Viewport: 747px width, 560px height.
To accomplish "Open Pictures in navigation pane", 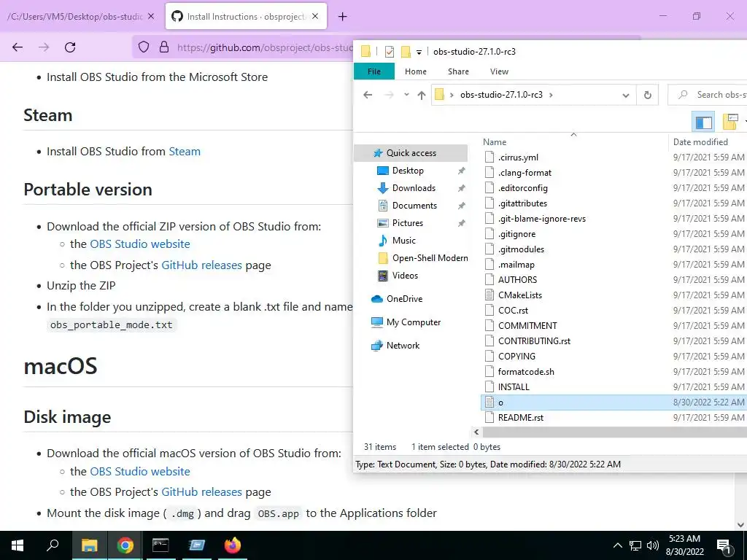I will 407,223.
